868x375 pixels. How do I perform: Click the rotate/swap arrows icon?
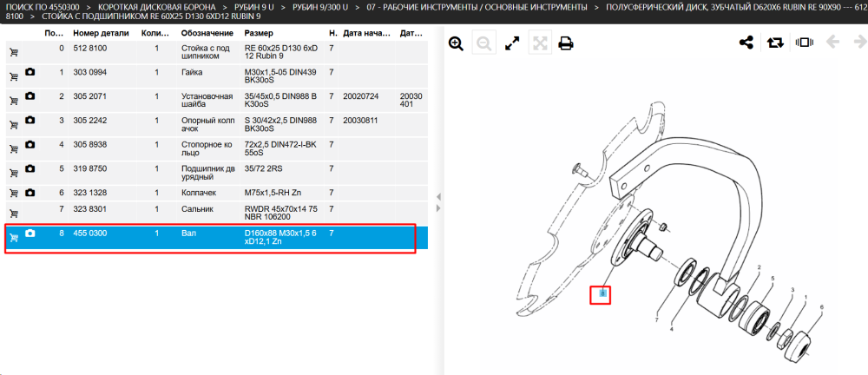pos(775,43)
